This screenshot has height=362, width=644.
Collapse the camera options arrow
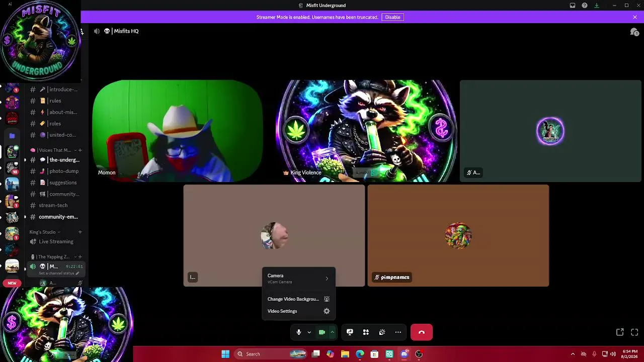click(332, 332)
